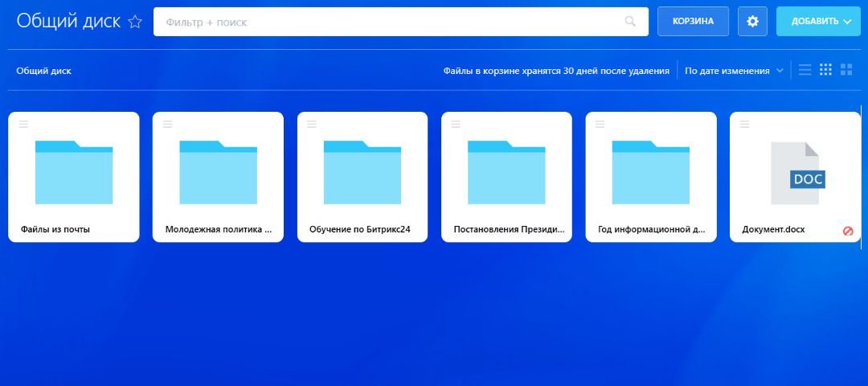Open the Корзина trash button

pyautogui.click(x=693, y=22)
